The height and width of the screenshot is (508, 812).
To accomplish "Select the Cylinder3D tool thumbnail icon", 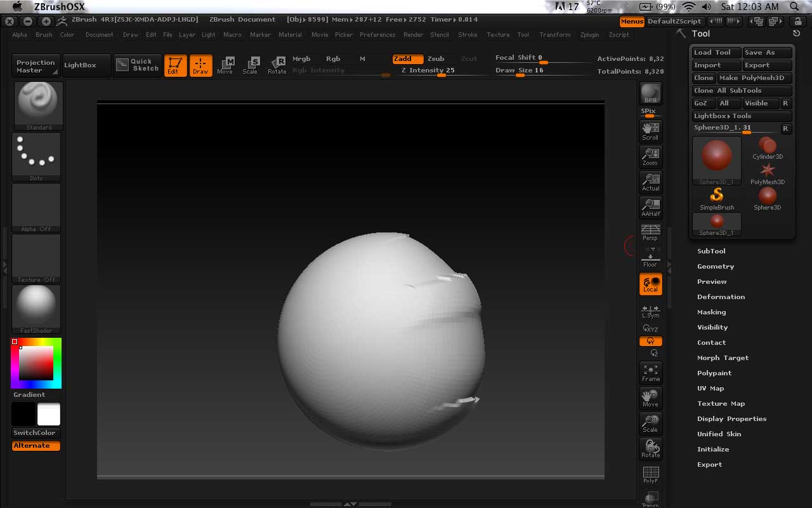I will click(768, 148).
